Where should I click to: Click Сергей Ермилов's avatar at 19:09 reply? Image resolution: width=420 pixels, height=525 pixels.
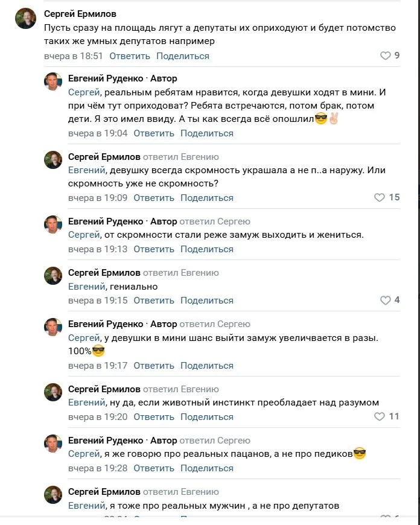[x=53, y=160]
